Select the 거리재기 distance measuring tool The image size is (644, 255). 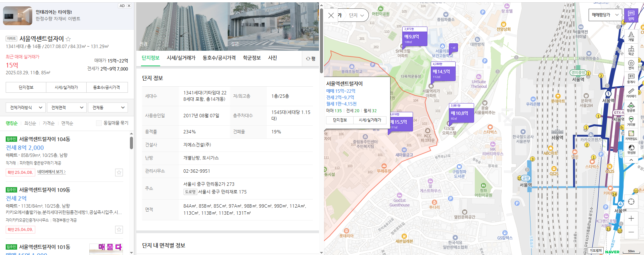coord(631,93)
